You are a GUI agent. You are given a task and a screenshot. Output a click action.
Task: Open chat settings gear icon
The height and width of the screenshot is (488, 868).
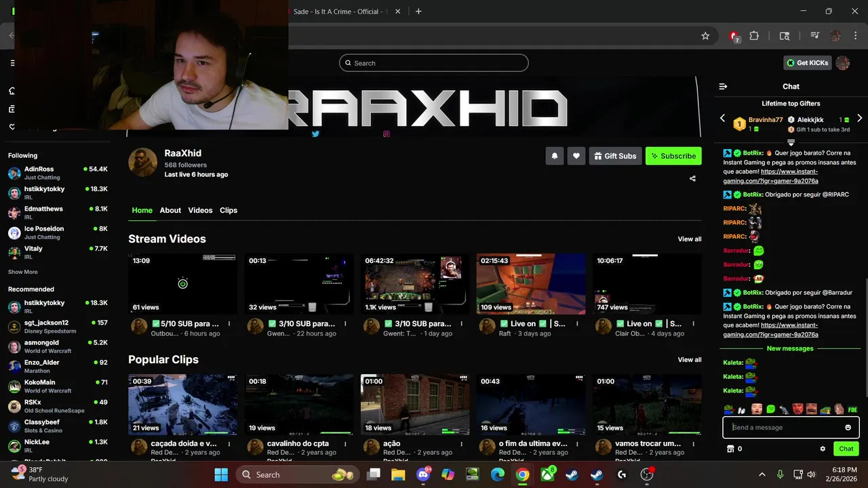(823, 449)
